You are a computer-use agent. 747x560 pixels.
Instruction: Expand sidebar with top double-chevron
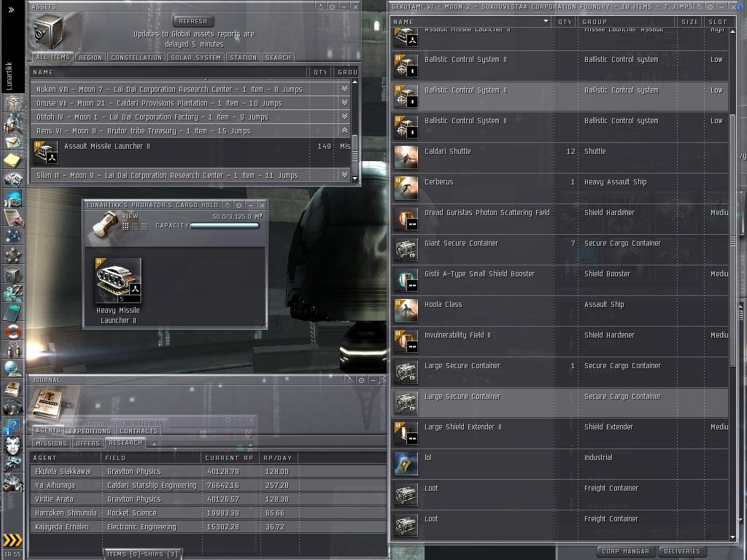pyautogui.click(x=12, y=9)
